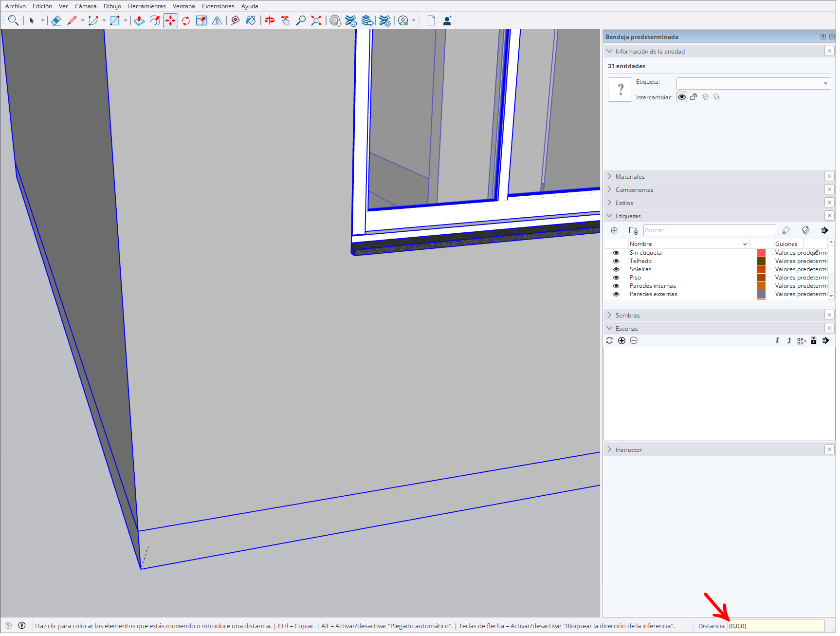Viewport: 840px width, 636px height.
Task: Open the Etiqueta dropdown in entity info
Action: coord(753,83)
